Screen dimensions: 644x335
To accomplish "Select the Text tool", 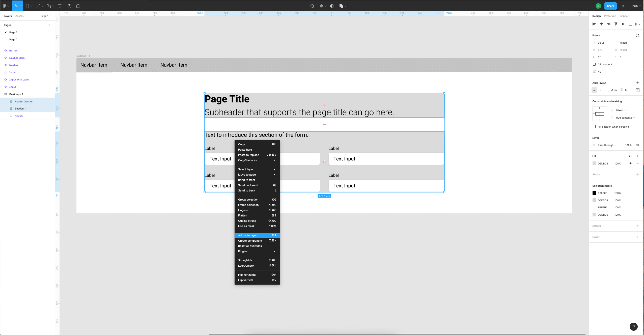I will click(60, 6).
